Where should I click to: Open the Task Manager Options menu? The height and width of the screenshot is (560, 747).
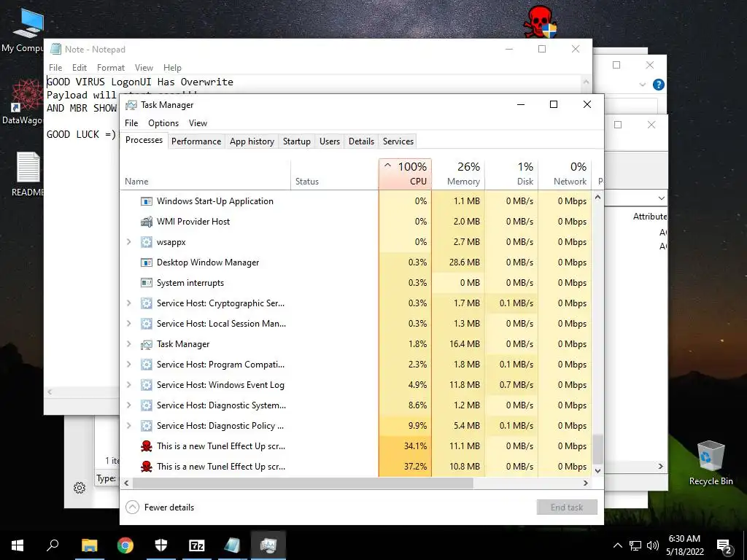[x=163, y=122]
